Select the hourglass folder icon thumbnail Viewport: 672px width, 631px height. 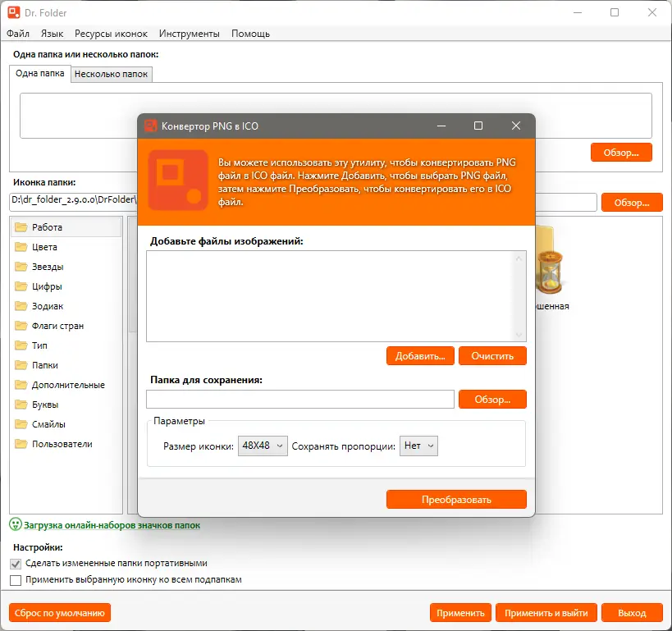click(x=550, y=262)
